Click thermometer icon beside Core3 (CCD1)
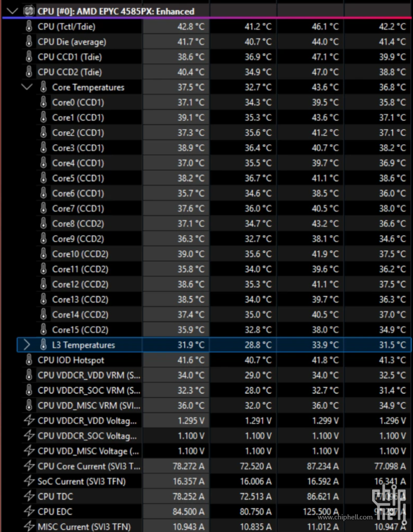 pyautogui.click(x=43, y=148)
